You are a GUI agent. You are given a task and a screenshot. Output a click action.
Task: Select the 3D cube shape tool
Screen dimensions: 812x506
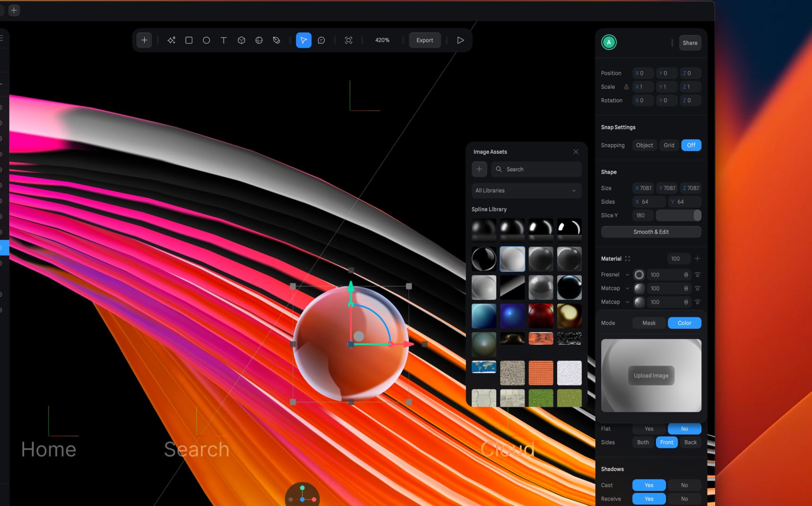point(241,40)
